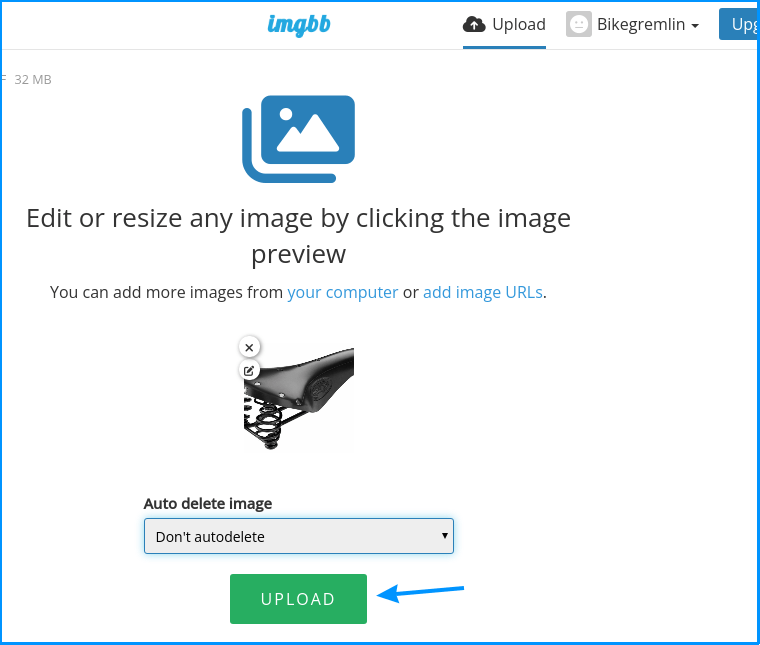Click the blue arrow pointing at UPLOAD
This screenshot has height=645, width=760.
coord(420,593)
